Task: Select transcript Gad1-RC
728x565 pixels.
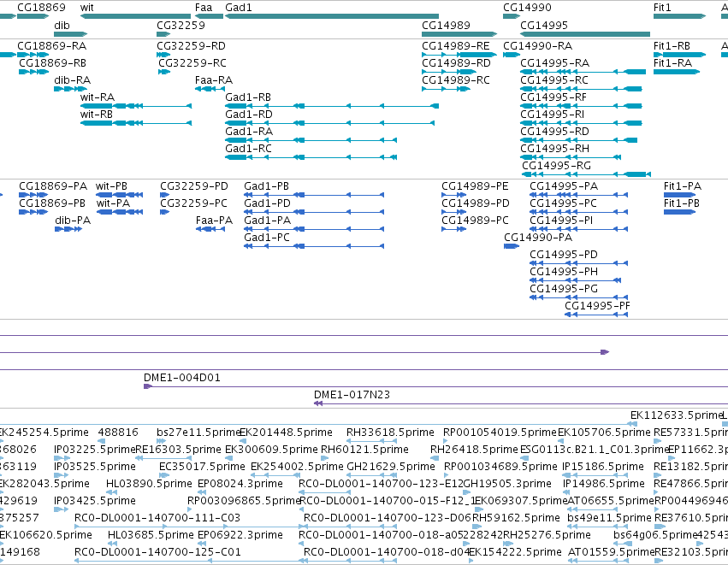Action: click(311, 157)
